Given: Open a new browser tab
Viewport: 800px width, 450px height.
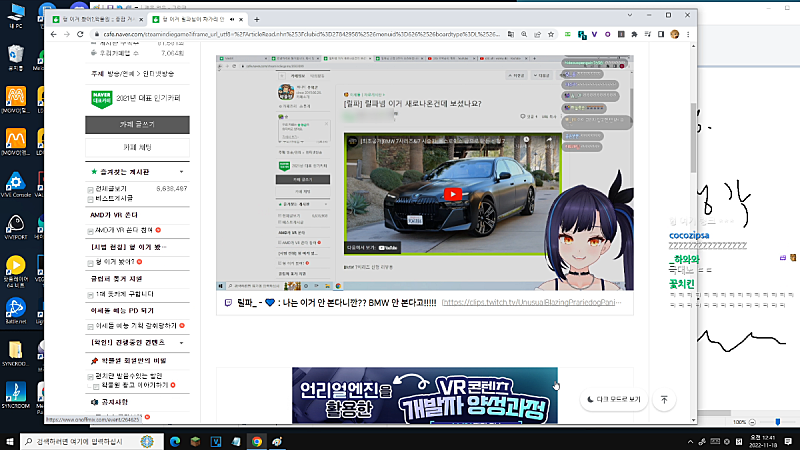Looking at the screenshot, I should click(257, 19).
